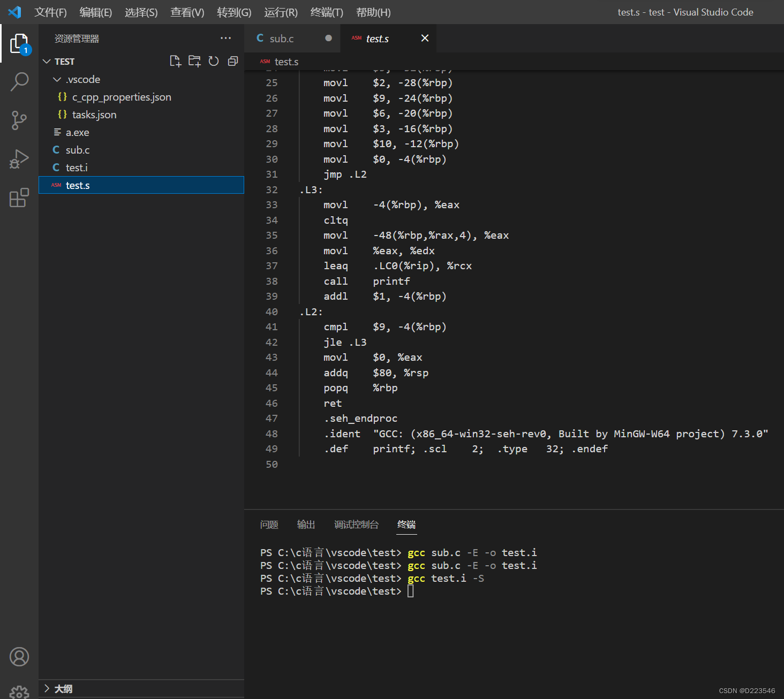Close the test.s editor tab

425,38
